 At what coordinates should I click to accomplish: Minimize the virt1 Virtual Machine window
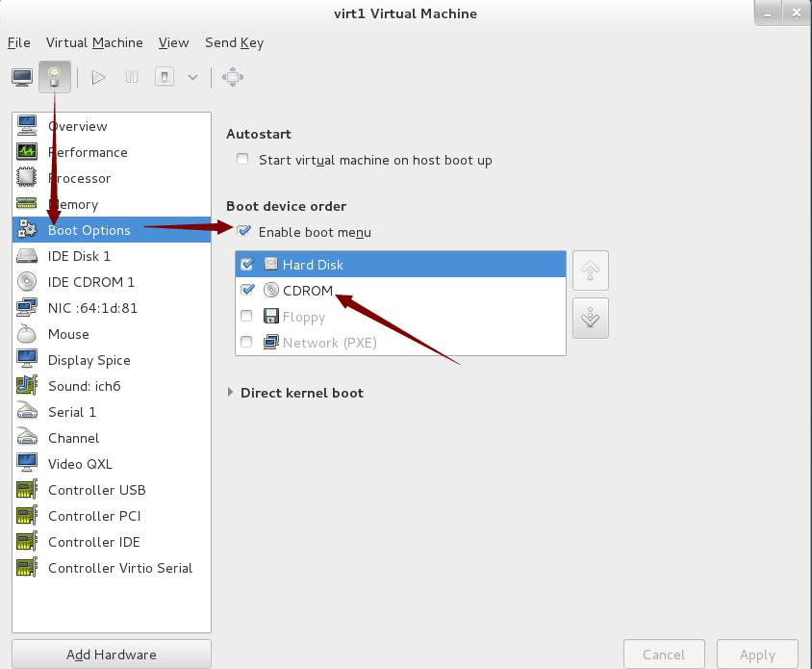coord(768,13)
